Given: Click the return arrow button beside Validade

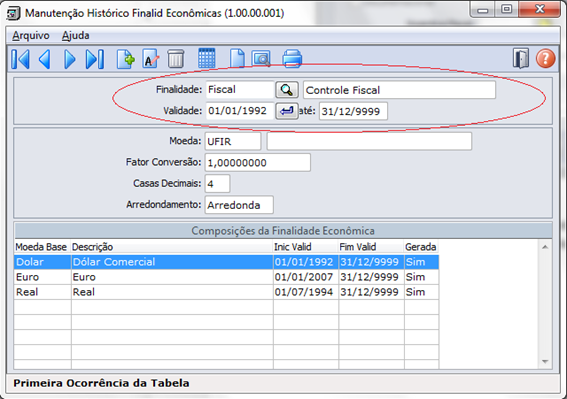Looking at the screenshot, I should click(287, 111).
